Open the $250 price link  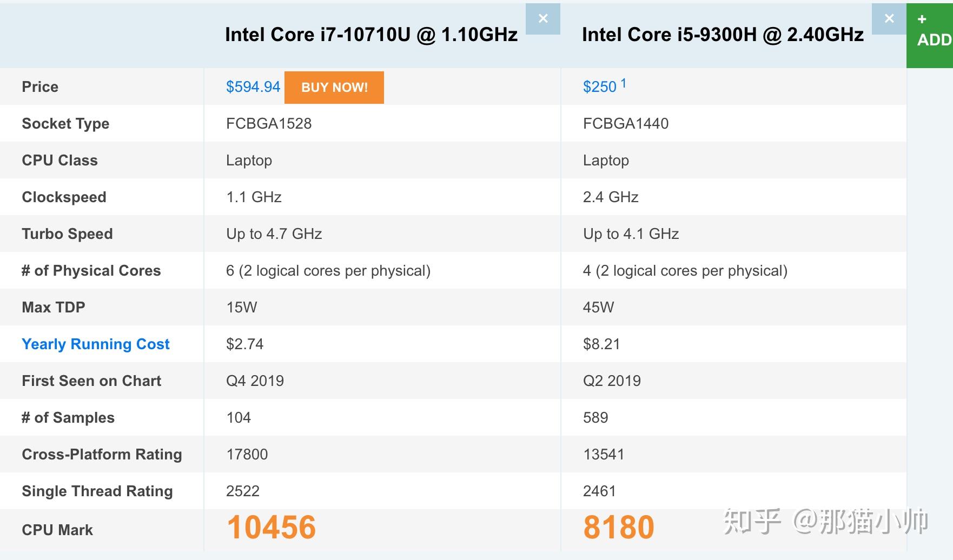coord(599,86)
